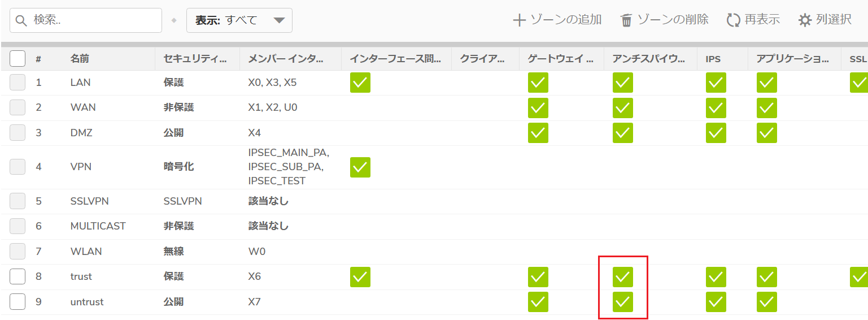Click the magnifier icon in the search box
Image resolution: width=868 pixels, height=320 pixels.
point(22,20)
